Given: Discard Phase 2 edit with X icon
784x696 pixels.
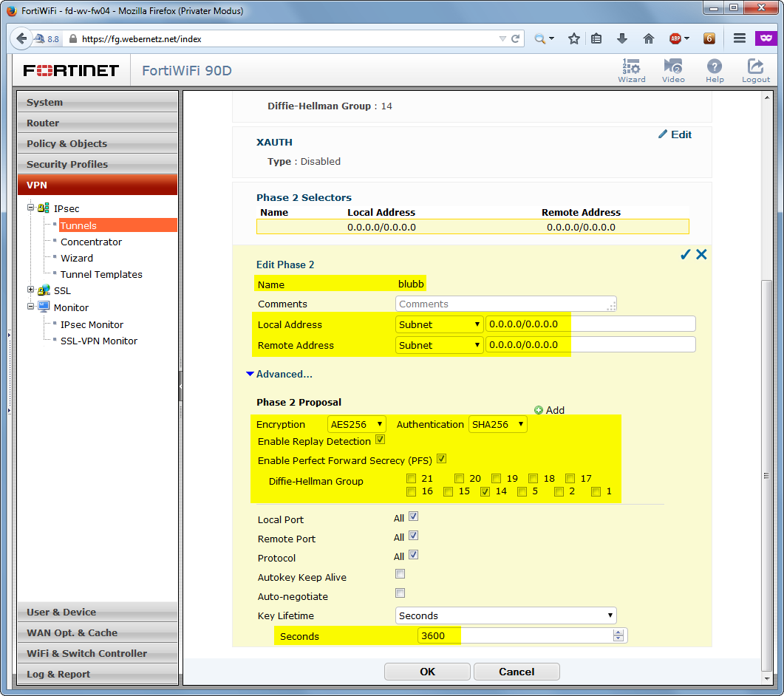Looking at the screenshot, I should [701, 254].
